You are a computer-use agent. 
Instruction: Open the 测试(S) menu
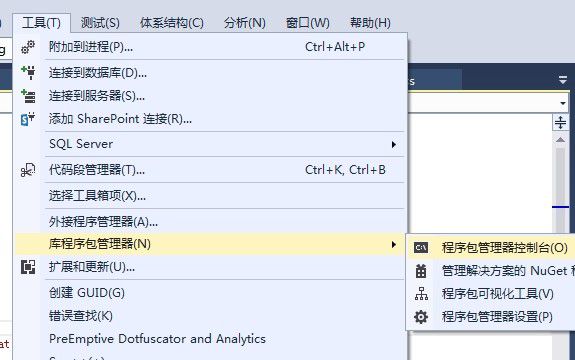pos(100,23)
